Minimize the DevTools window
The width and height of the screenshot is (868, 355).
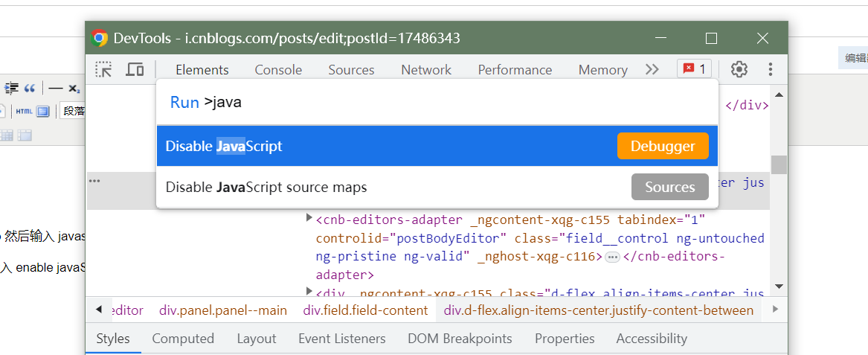pyautogui.click(x=660, y=38)
